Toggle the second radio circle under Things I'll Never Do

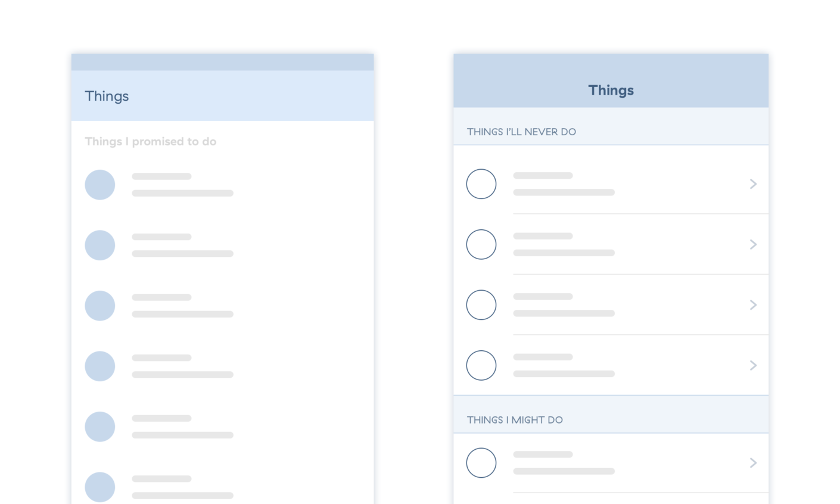[481, 244]
